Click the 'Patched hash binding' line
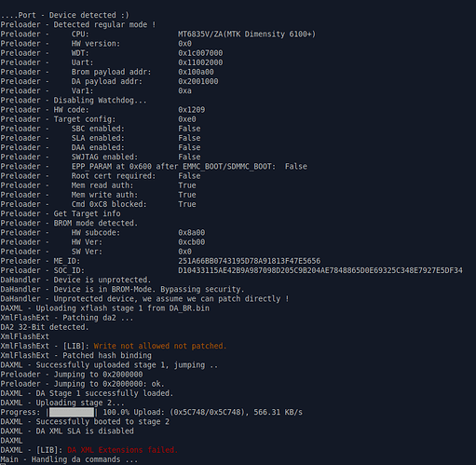This screenshot has width=476, height=465. [x=75, y=355]
